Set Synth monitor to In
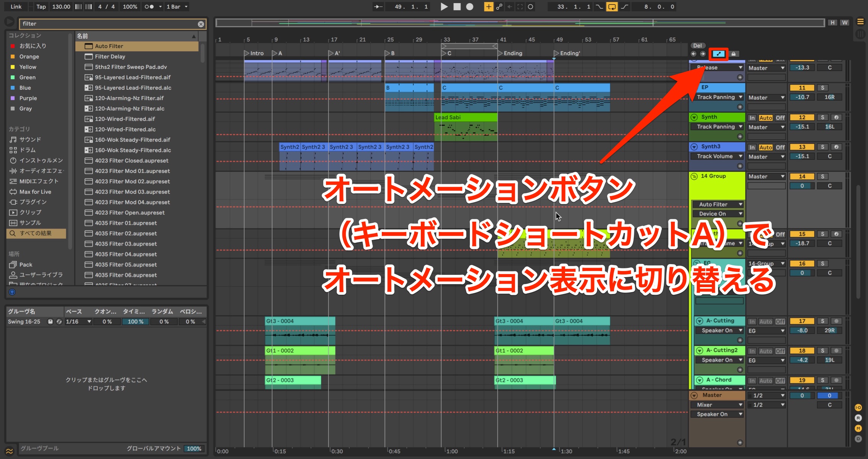This screenshot has width=868, height=459. (x=752, y=118)
